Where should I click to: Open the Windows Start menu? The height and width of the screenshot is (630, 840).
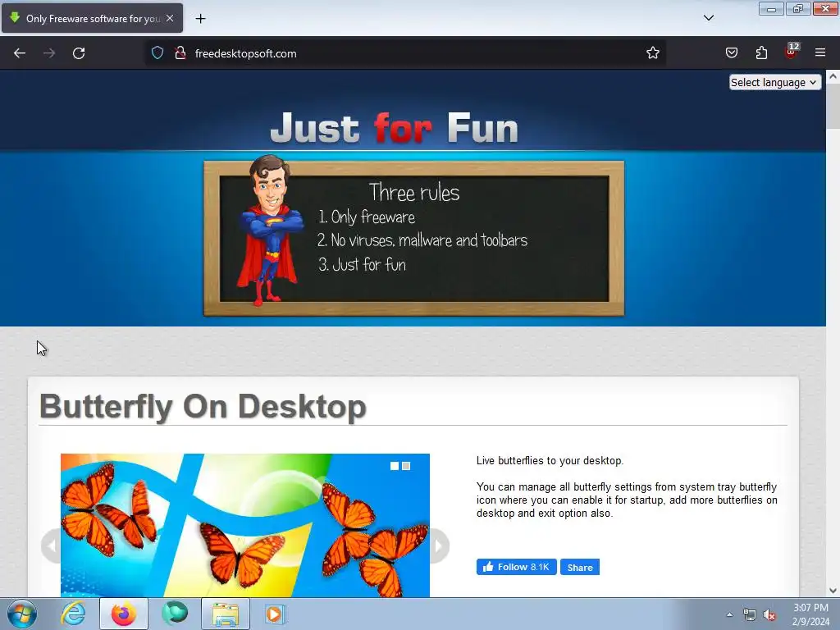tap(22, 614)
